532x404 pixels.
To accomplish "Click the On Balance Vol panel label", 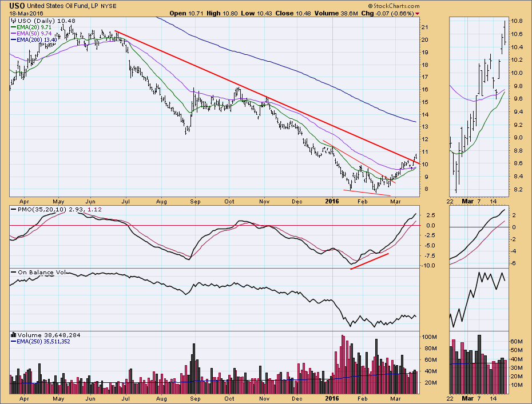I will point(42,272).
